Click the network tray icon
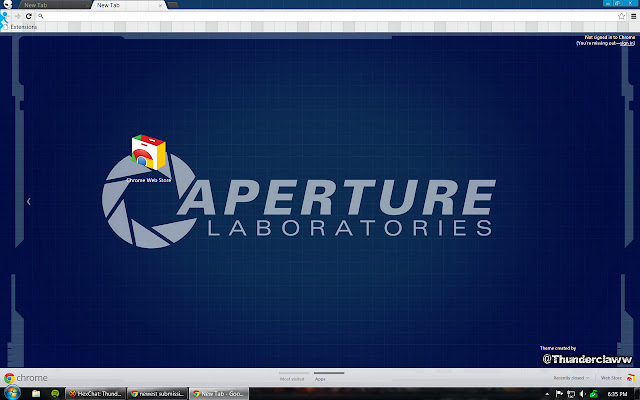This screenshot has width=640, height=400. pyautogui.click(x=571, y=394)
